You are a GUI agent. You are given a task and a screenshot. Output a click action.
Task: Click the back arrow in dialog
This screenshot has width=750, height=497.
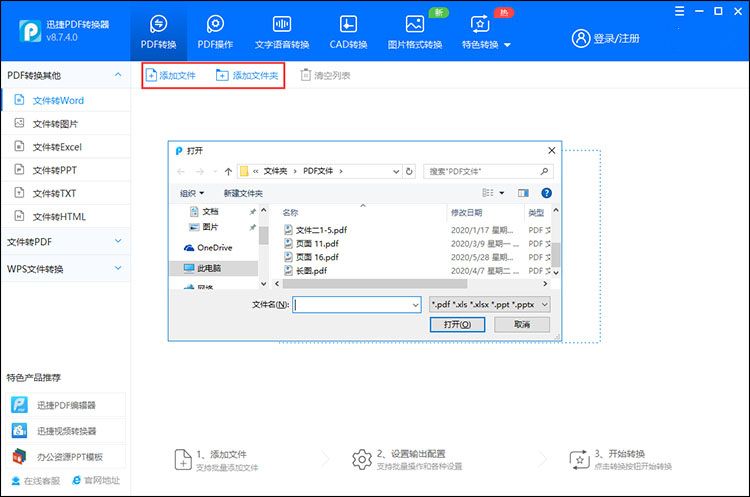click(181, 171)
